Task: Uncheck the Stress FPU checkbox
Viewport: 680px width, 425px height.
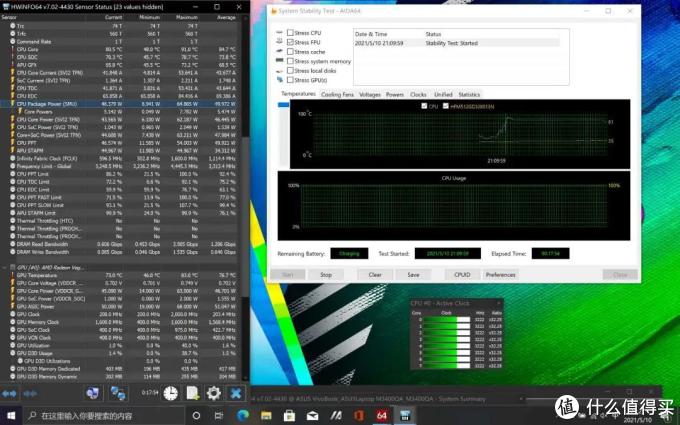Action: point(291,42)
